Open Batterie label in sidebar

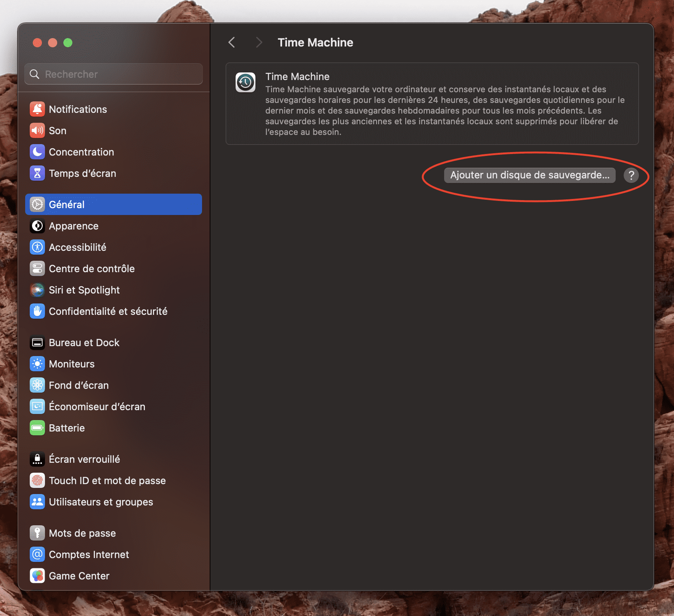(67, 428)
